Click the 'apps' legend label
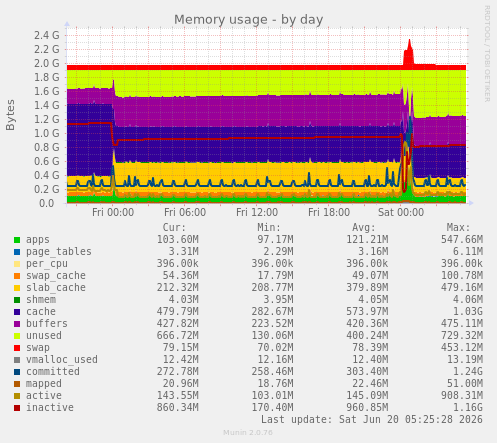497x443 pixels. tap(38, 240)
